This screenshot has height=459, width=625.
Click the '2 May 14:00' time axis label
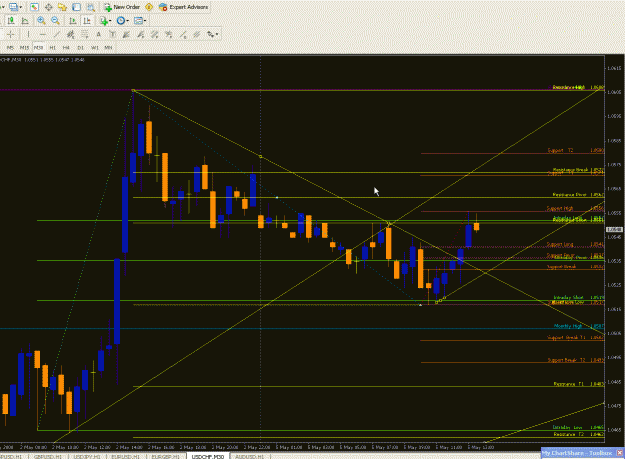pos(129,447)
